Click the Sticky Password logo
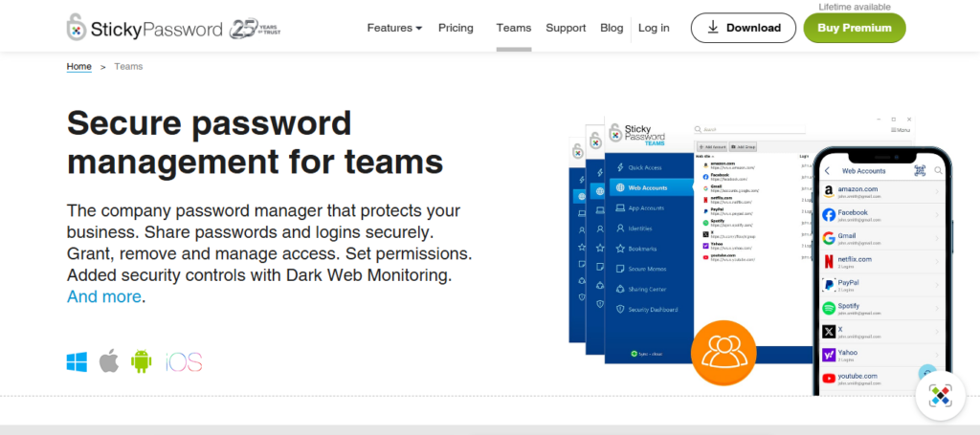The height and width of the screenshot is (435, 980). pyautogui.click(x=145, y=28)
